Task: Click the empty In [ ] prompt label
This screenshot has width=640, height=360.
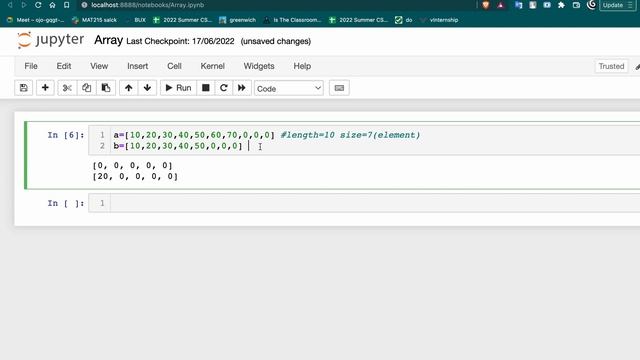Action: 66,203
